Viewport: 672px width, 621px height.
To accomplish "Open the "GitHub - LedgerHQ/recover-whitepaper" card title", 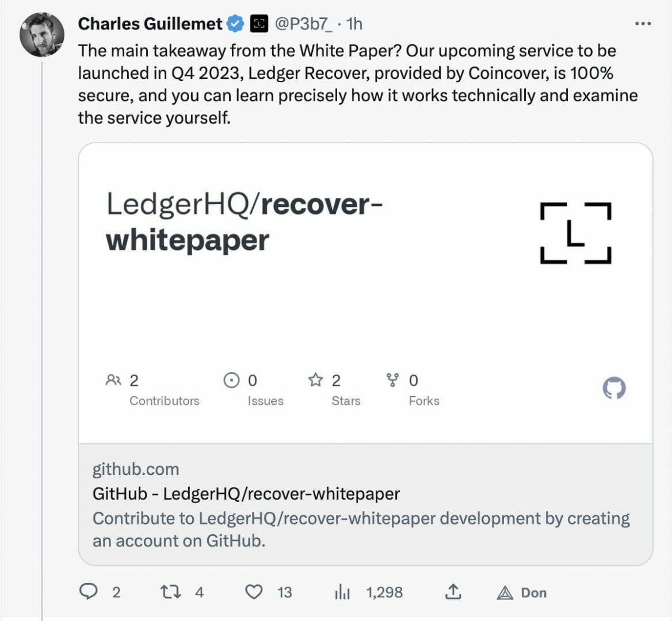I will pyautogui.click(x=246, y=493).
